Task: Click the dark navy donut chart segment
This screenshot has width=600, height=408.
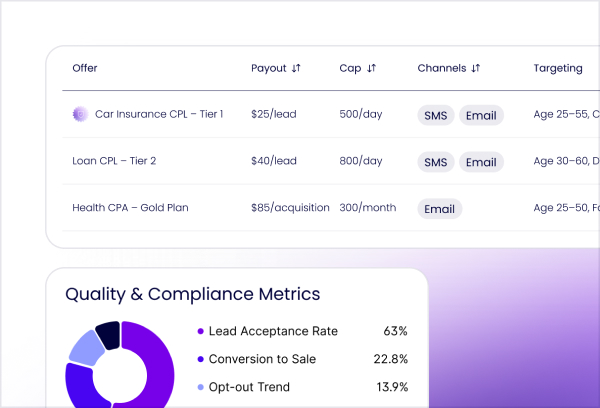Action: pyautogui.click(x=109, y=335)
